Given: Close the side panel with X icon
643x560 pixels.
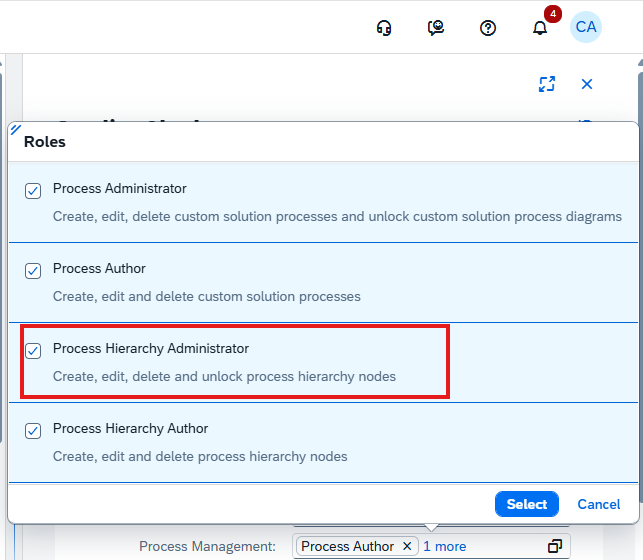Looking at the screenshot, I should 587,84.
